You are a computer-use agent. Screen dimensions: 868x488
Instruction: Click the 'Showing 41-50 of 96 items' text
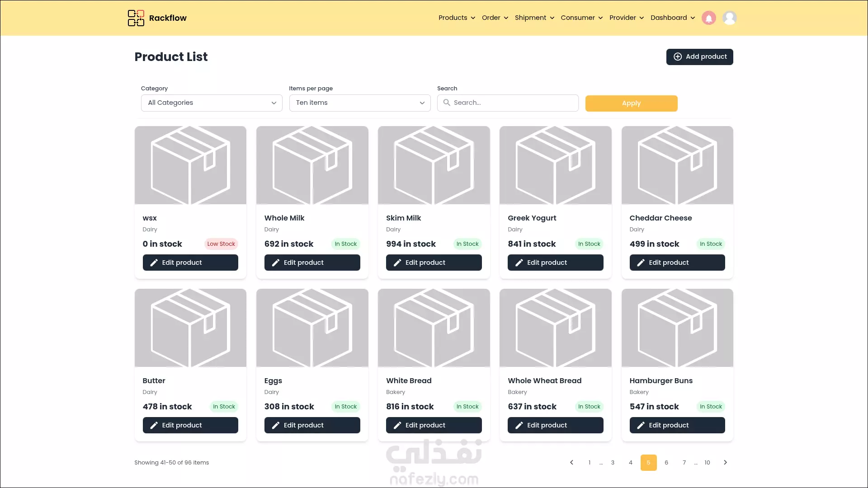pyautogui.click(x=171, y=462)
